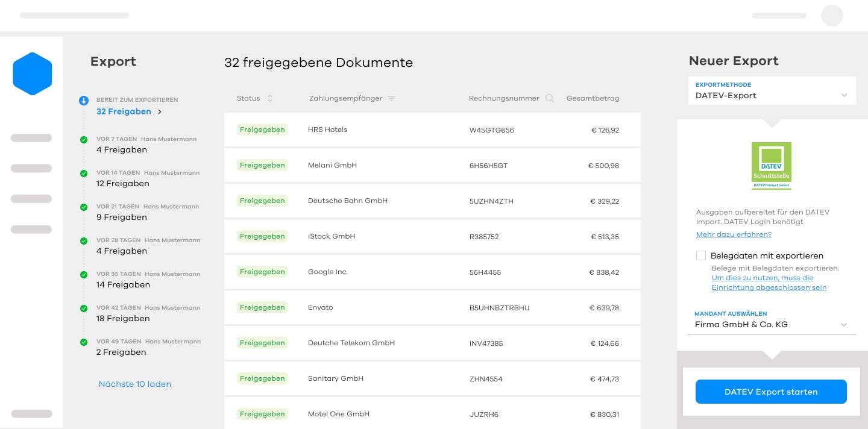Follow the Mehr dazu erfahren link
This screenshot has width=868, height=429.
click(734, 234)
